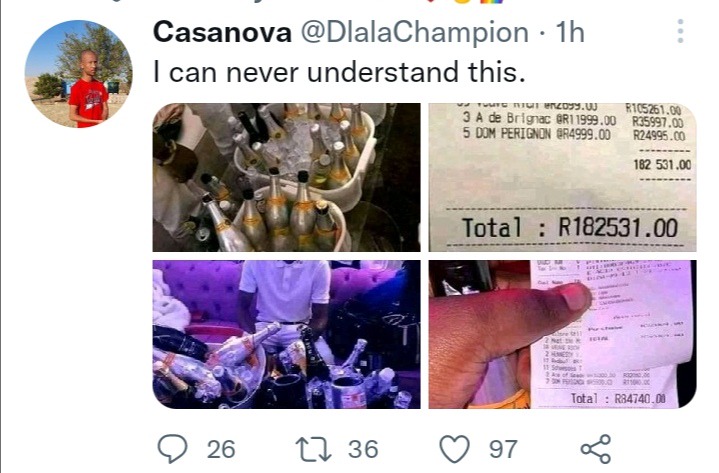
Task: View the hand holding receipt R84740.00 photo
Action: pos(563,334)
